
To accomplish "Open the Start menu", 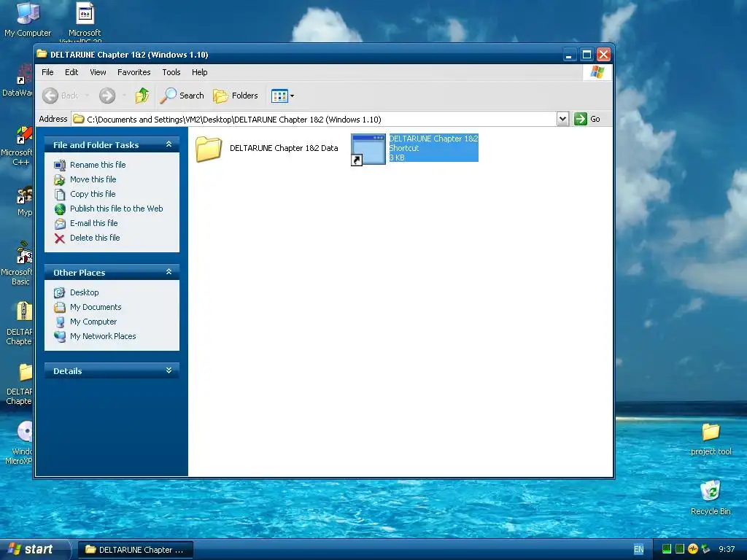I will 34,549.
